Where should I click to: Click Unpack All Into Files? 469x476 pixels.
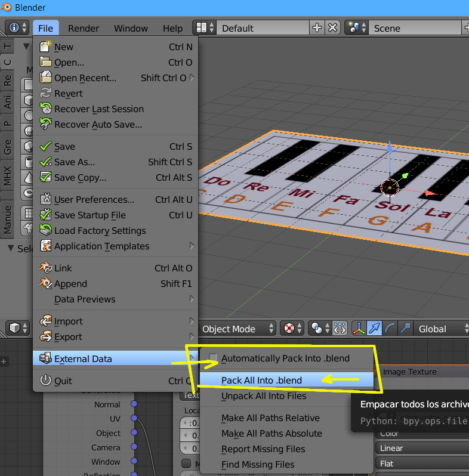(286, 396)
